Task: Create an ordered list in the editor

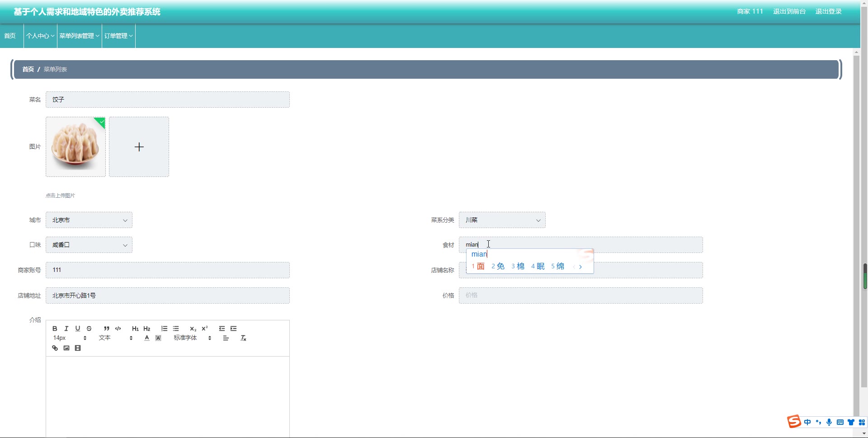Action: tap(164, 328)
